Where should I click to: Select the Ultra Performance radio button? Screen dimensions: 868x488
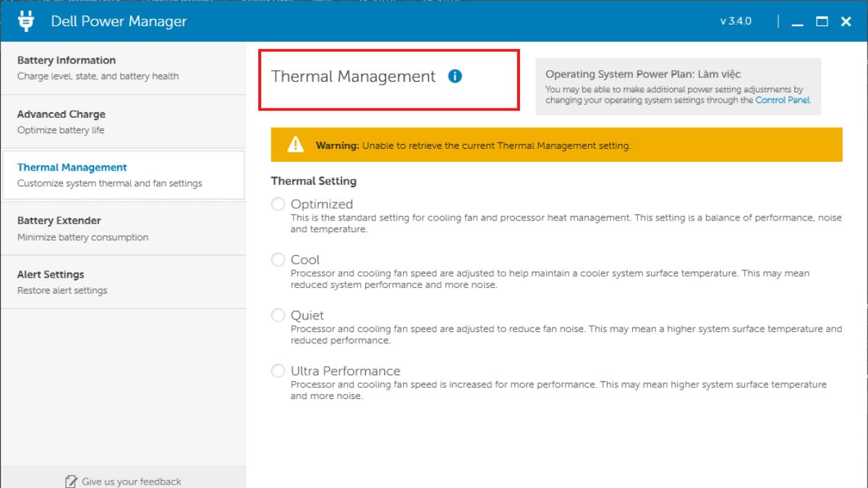278,371
